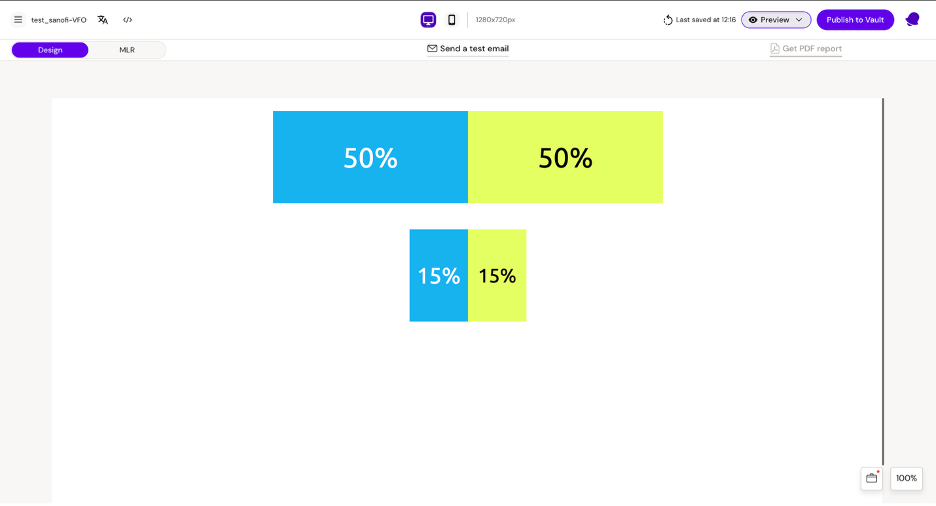
Task: Select the blue 50% block
Action: [x=370, y=157]
